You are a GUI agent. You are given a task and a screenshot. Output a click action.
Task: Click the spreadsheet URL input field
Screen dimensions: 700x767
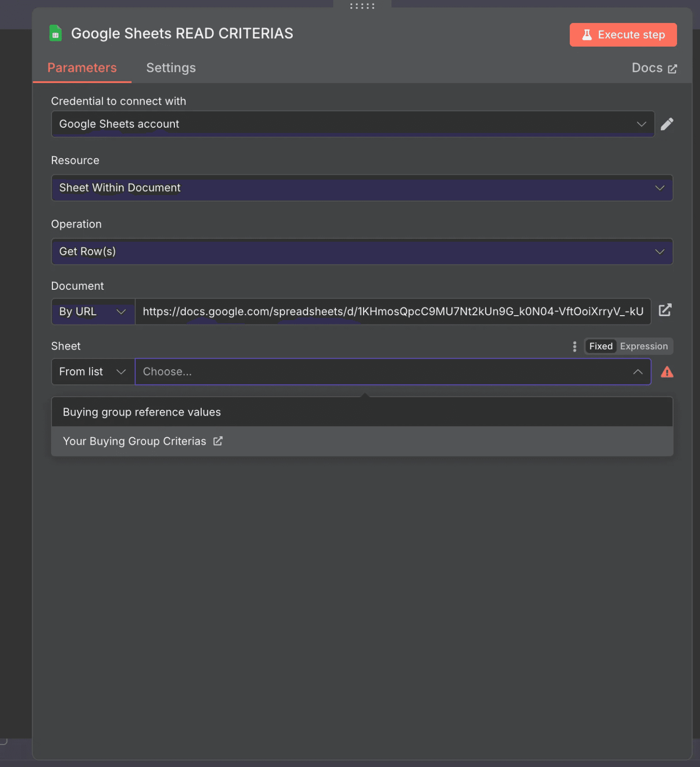393,312
